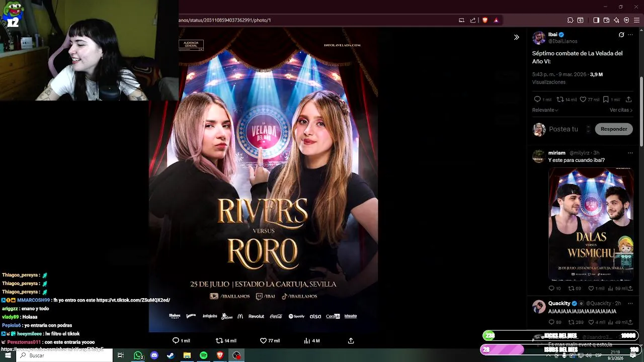Image resolution: width=644 pixels, height=362 pixels.
Task: Open Brave Rewards triangle icon
Action: click(x=496, y=20)
